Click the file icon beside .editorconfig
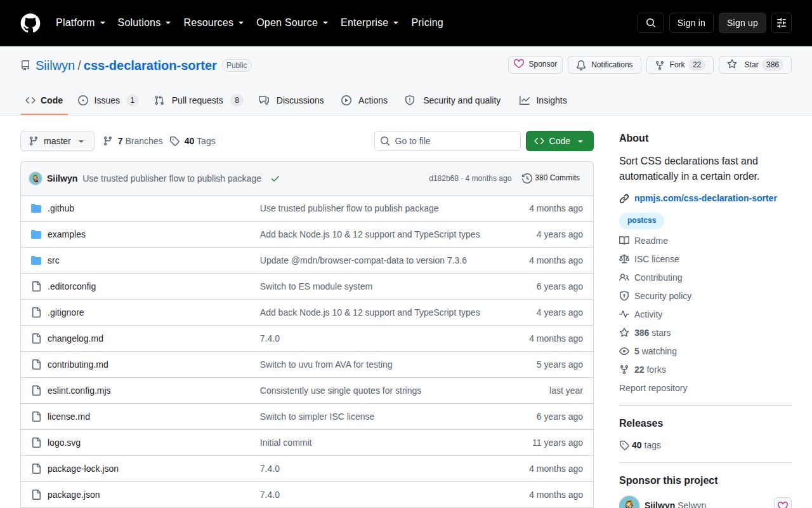The image size is (812, 508). click(x=36, y=286)
